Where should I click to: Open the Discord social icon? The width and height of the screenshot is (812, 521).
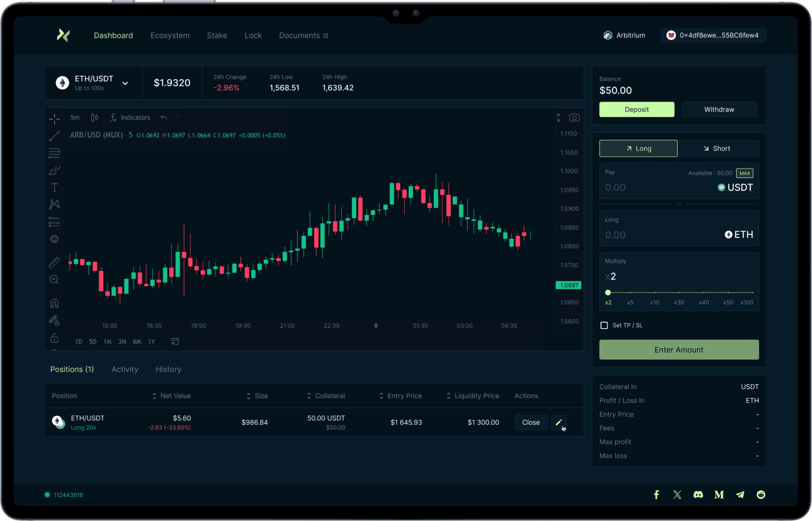[698, 494]
